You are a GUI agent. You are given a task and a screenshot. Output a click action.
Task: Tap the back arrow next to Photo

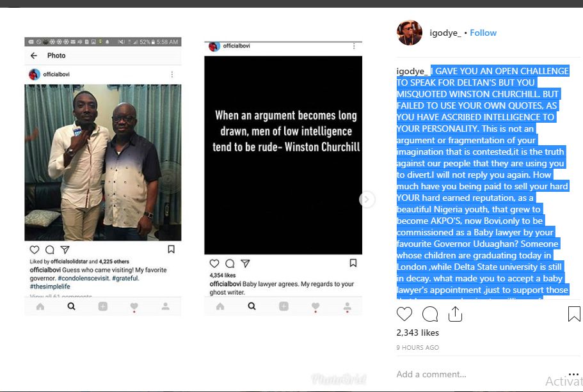[34, 56]
